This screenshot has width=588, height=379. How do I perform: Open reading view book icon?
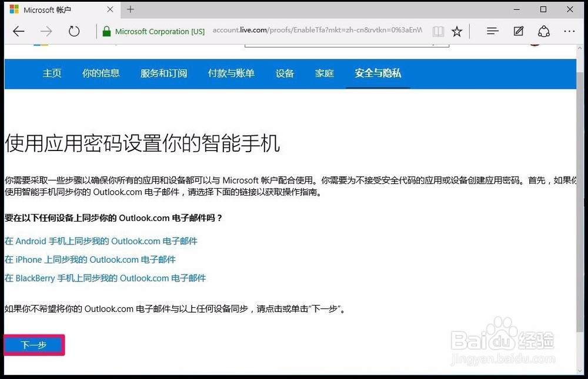coord(438,32)
